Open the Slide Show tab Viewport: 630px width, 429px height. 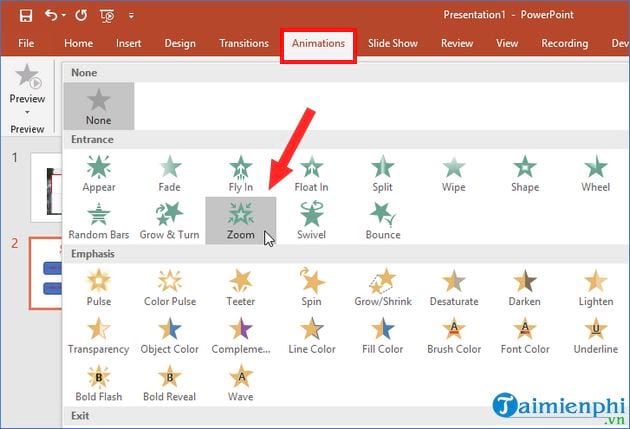point(393,43)
